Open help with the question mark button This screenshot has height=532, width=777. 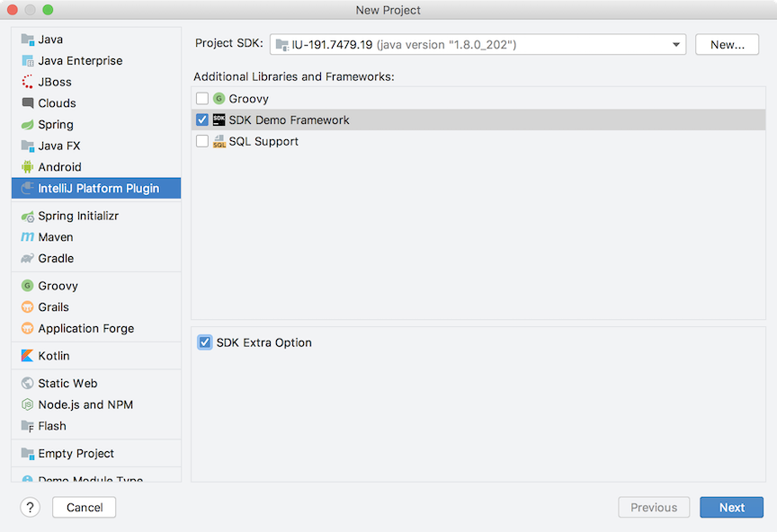pyautogui.click(x=30, y=507)
